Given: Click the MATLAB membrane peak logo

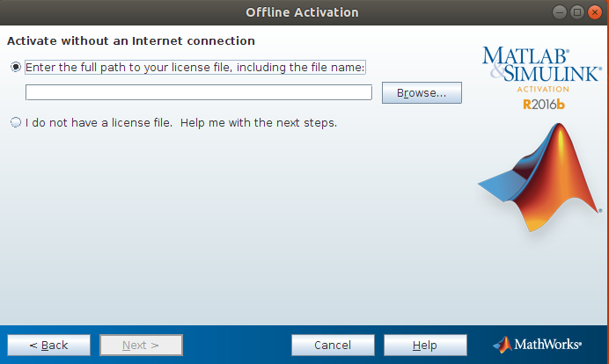Looking at the screenshot, I should 539,178.
